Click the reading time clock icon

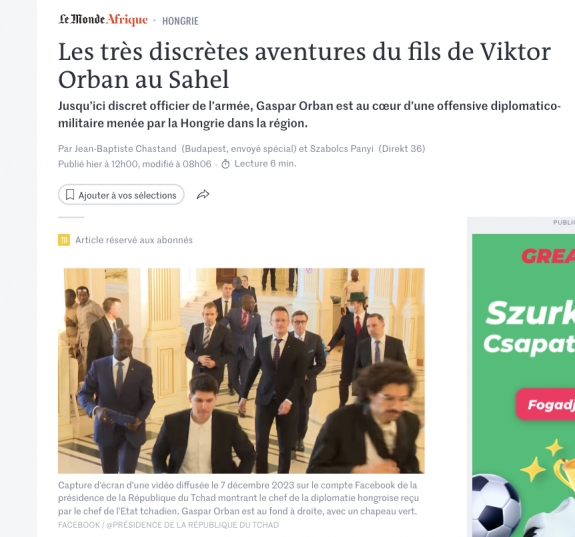coord(226,164)
